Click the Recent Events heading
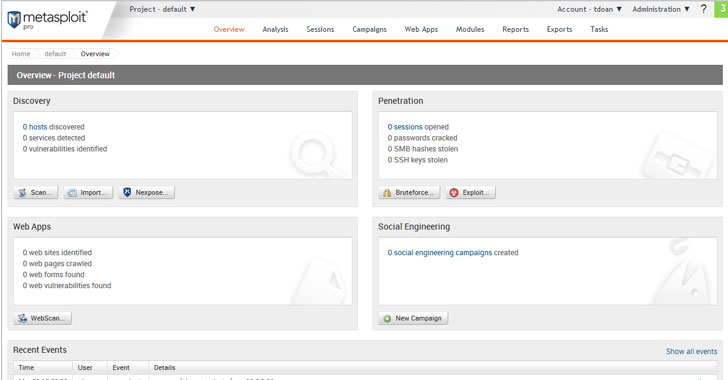This screenshot has height=380, width=728. tap(40, 350)
